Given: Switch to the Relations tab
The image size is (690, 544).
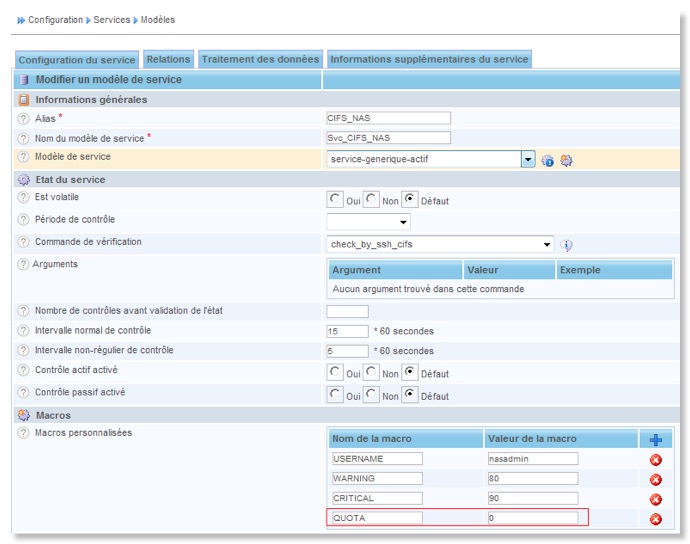Looking at the screenshot, I should pos(168,60).
